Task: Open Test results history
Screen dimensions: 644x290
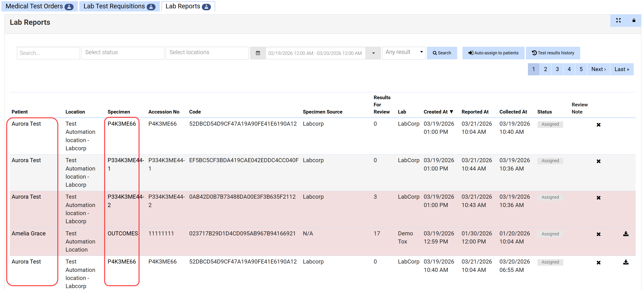Action: 553,53
